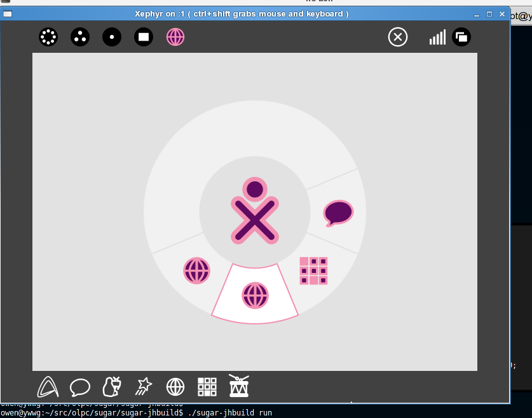The height and width of the screenshot is (418, 532).
Task: Minimize the Xephyr window
Action: (477, 14)
